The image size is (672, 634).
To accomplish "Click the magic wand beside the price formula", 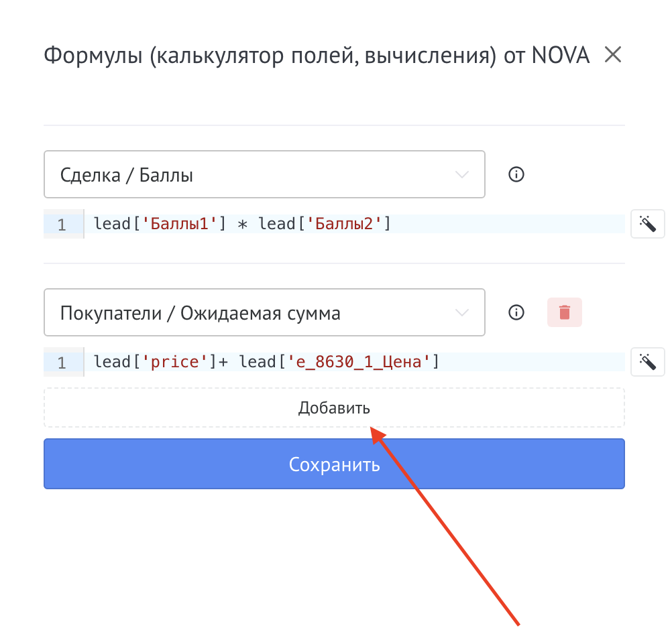I will coord(647,363).
